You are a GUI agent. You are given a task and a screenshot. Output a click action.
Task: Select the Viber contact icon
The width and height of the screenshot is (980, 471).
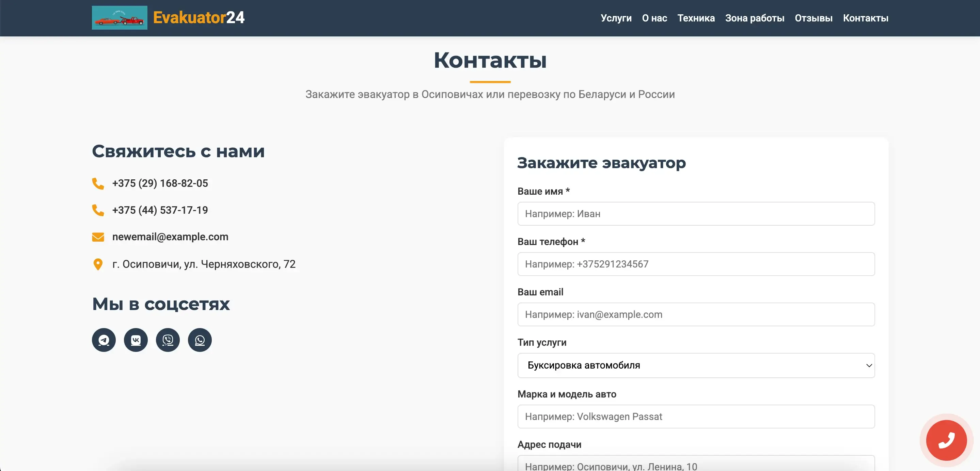click(x=168, y=340)
